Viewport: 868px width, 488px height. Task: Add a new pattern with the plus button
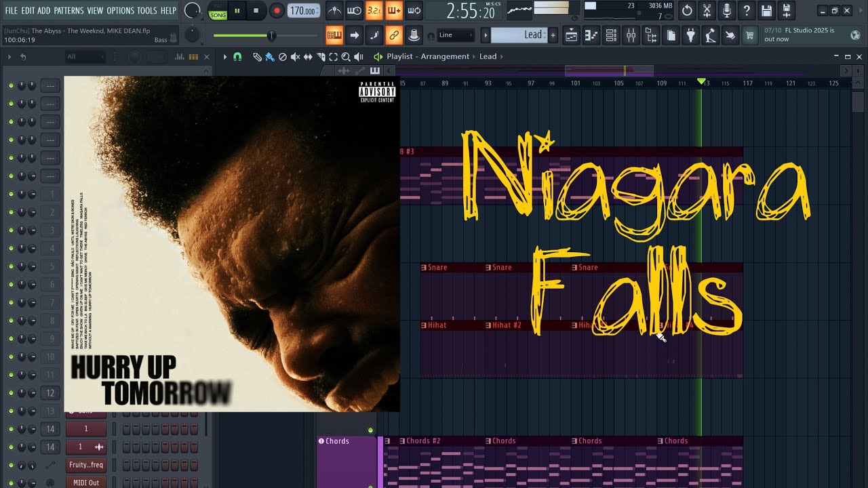(553, 35)
